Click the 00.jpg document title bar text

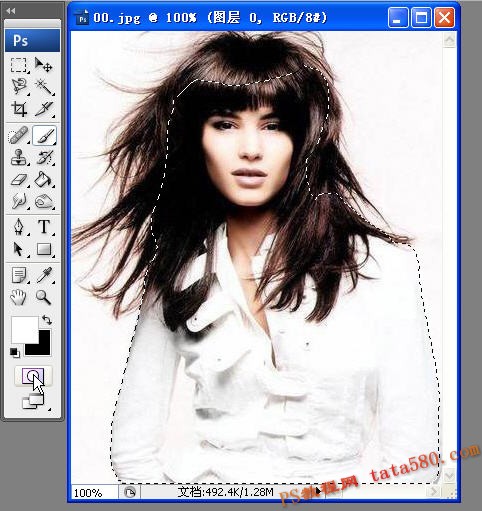(x=210, y=18)
